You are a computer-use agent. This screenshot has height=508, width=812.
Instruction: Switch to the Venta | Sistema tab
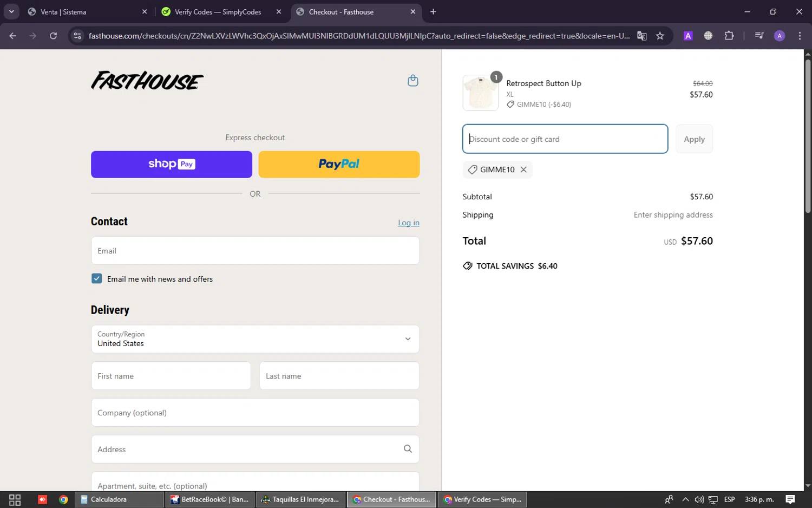pyautogui.click(x=87, y=11)
